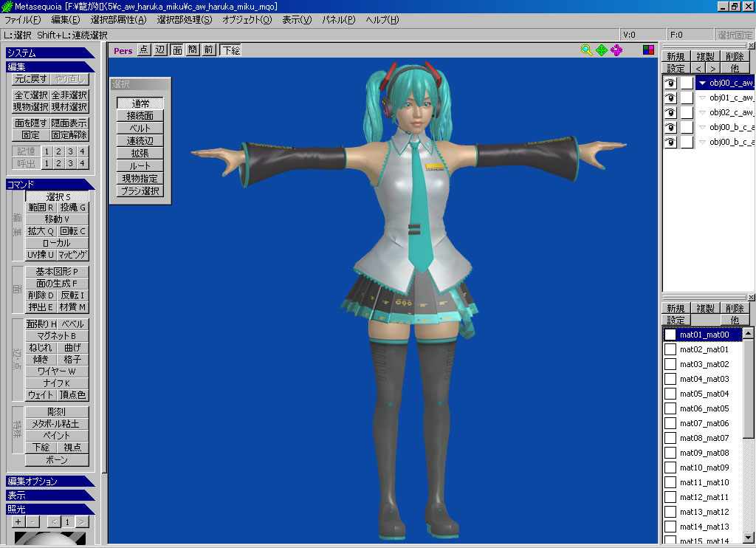The width and height of the screenshot is (756, 548).
Task: Open the パネル(P) menu
Action: click(x=338, y=20)
